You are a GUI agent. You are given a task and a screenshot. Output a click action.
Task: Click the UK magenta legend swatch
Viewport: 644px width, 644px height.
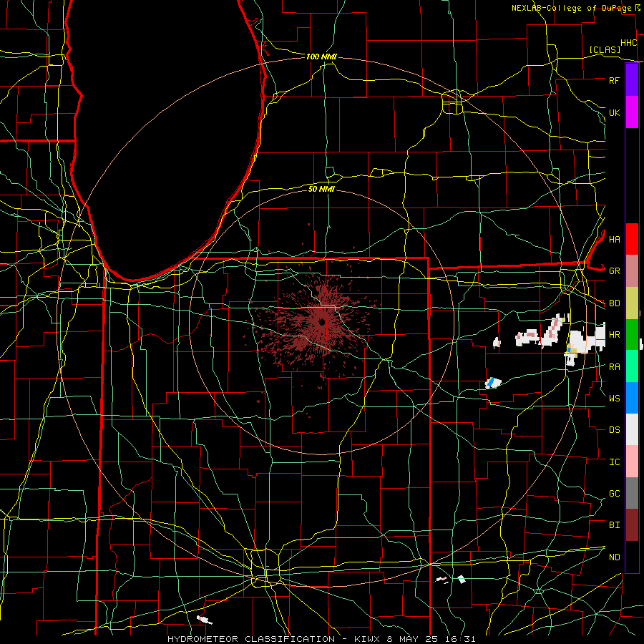[632, 112]
